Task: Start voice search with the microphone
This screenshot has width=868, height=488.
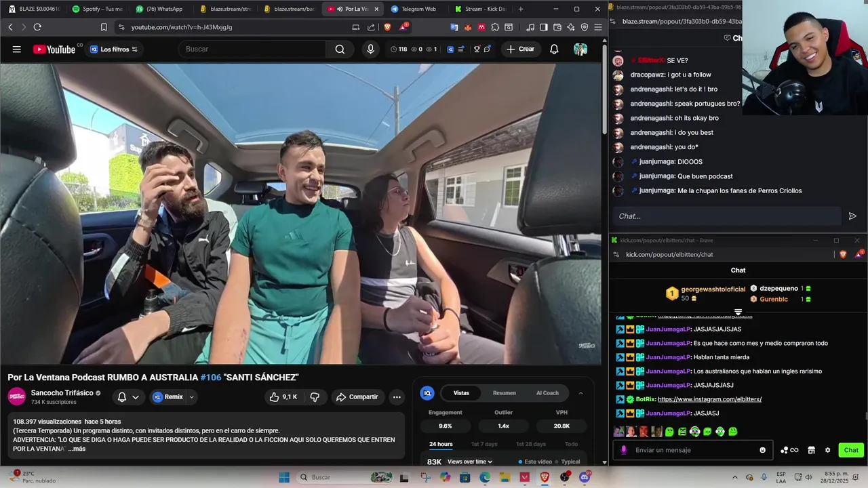Action: [x=370, y=49]
